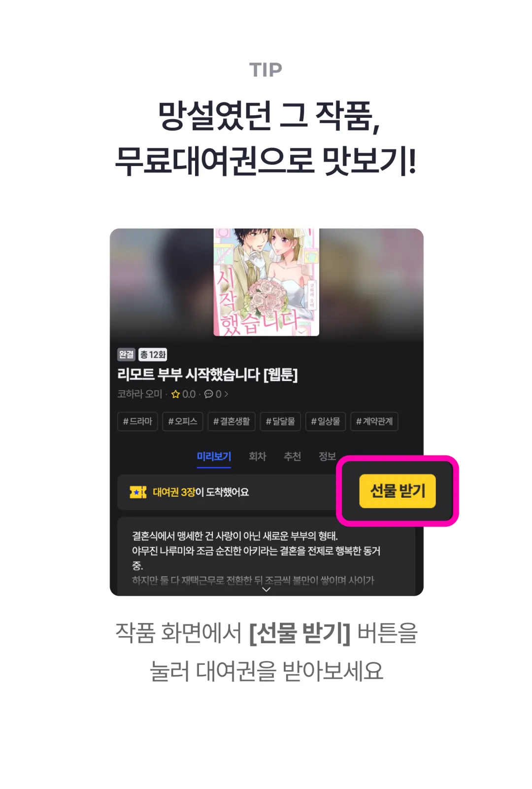Viewport: 532px width, 789px height.
Task: Select the 미리보기 tab
Action: (x=214, y=457)
